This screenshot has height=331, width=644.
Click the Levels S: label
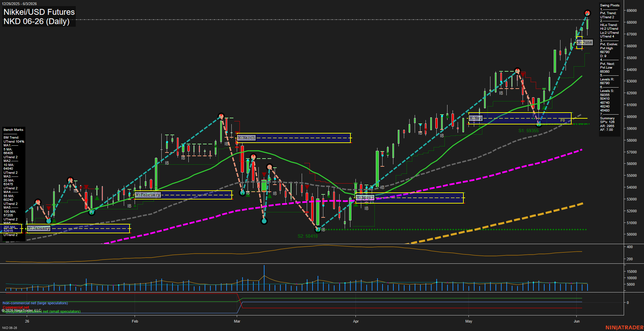click(x=607, y=91)
